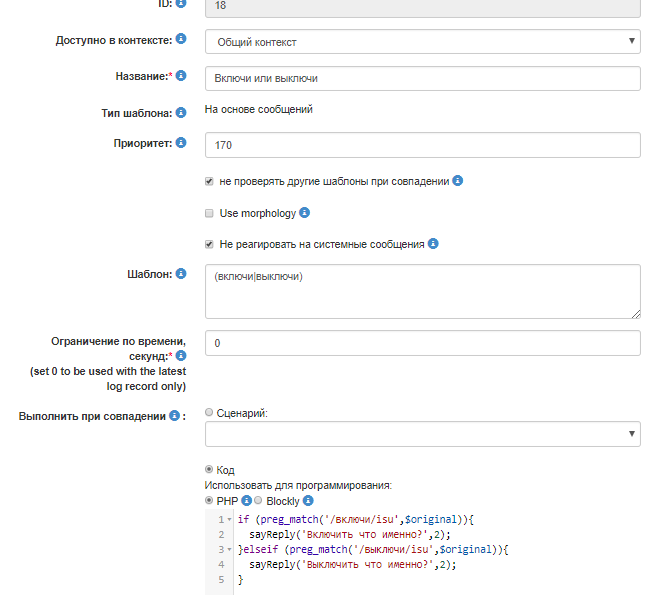Image resolution: width=648 pixels, height=595 pixels.
Task: Expand the Сценарий selection dropdown
Action: (x=422, y=433)
